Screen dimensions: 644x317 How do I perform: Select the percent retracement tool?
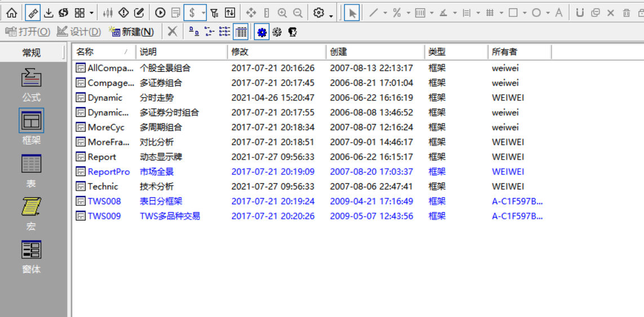(396, 13)
